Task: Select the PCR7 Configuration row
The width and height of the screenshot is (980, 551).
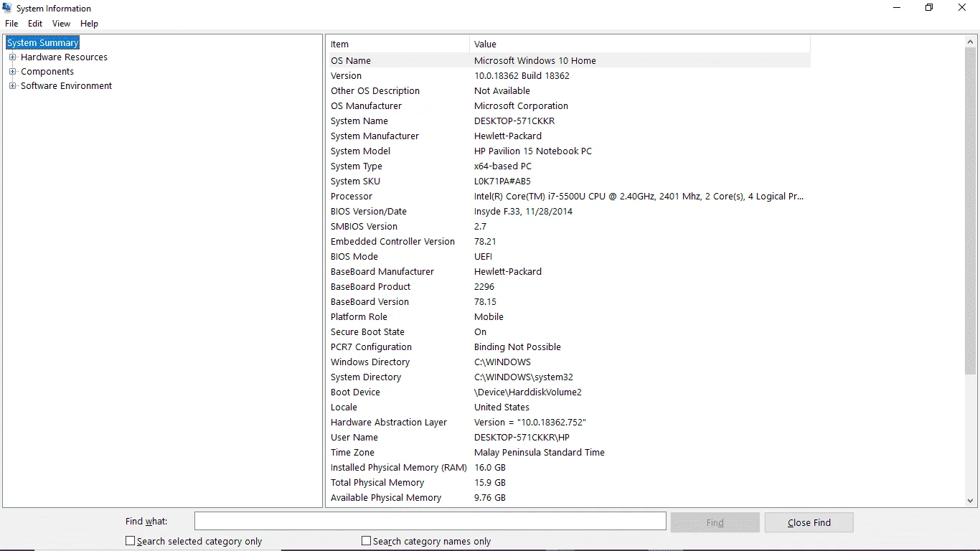Action: (x=570, y=347)
